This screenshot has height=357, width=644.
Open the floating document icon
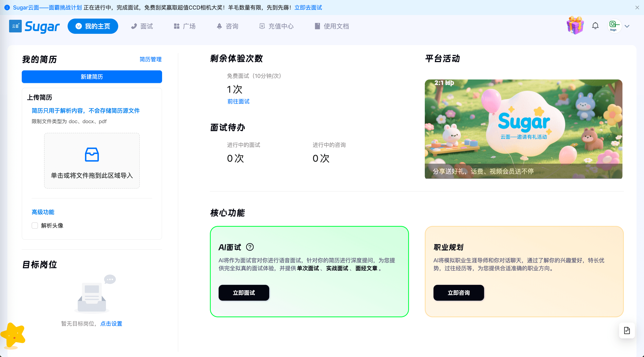tap(627, 331)
